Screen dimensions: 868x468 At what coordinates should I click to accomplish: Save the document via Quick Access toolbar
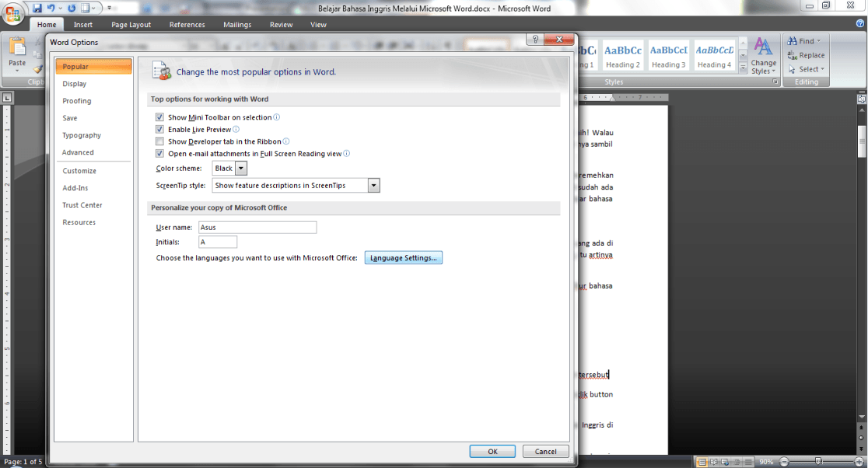[x=37, y=9]
